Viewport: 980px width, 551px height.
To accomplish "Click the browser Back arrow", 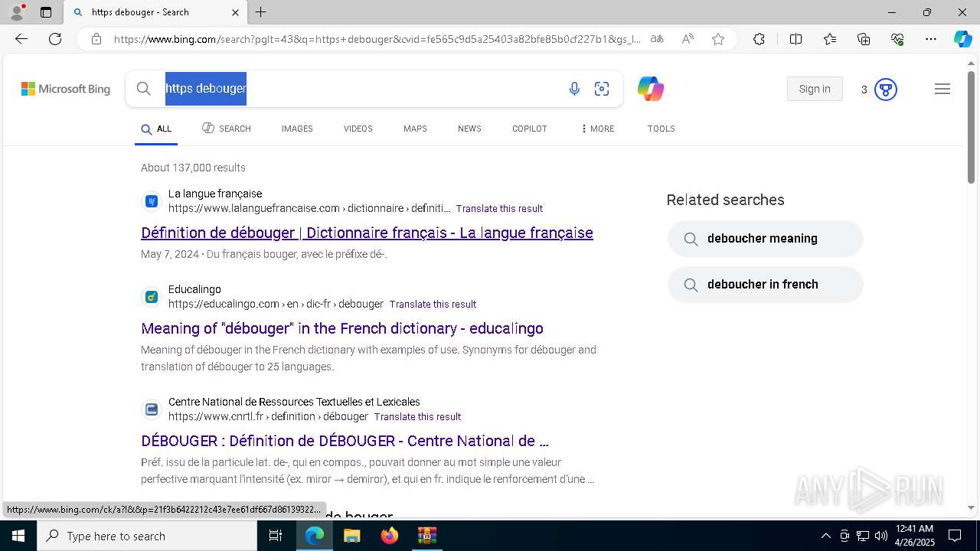I will click(x=21, y=39).
